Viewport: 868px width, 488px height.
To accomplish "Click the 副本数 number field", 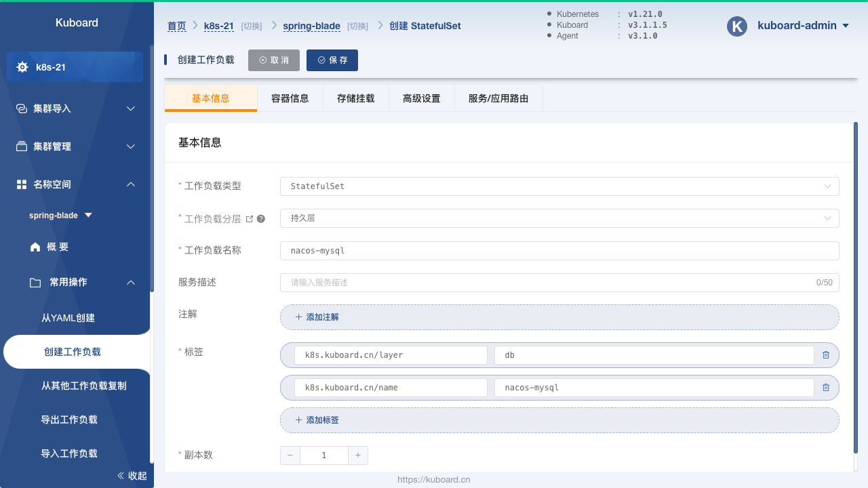I will point(324,455).
